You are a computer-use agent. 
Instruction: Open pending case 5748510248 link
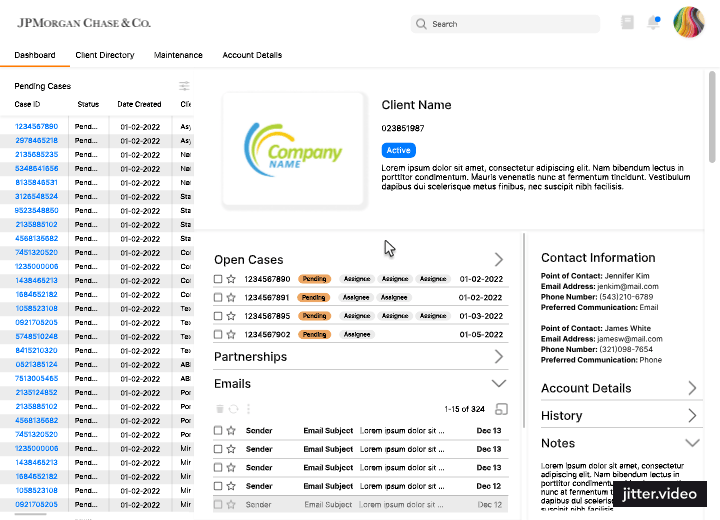tap(37, 336)
